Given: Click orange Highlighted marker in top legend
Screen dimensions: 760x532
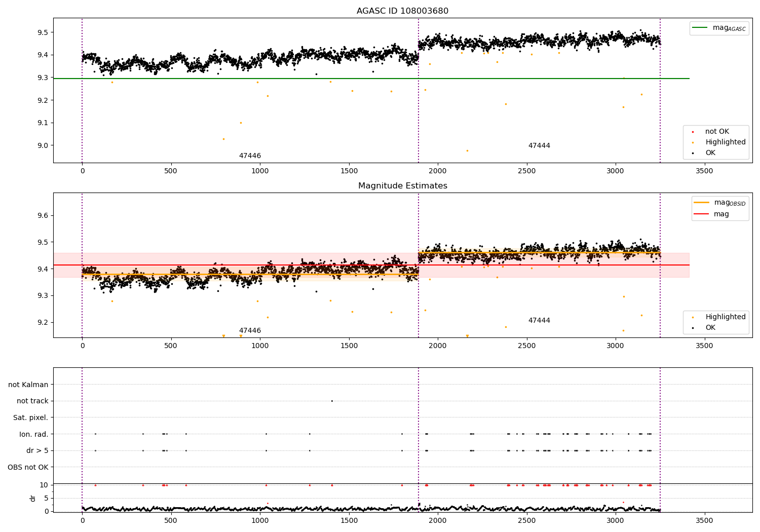Looking at the screenshot, I should (693, 143).
